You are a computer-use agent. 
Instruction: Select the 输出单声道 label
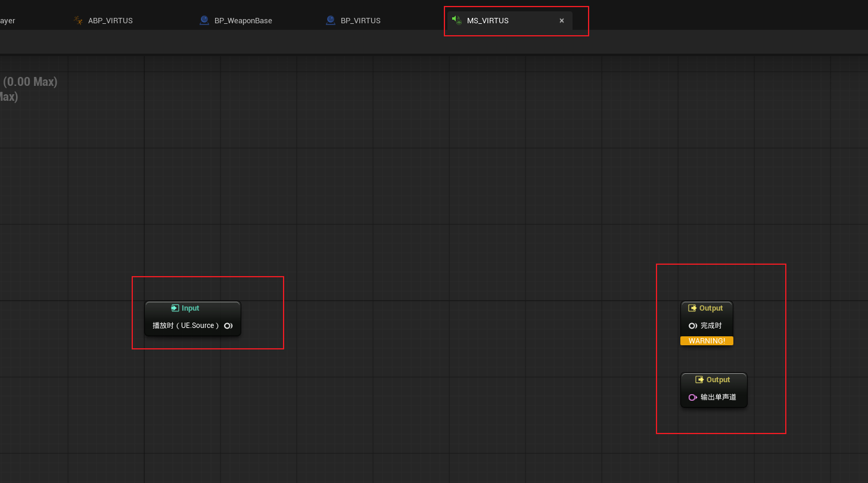718,397
